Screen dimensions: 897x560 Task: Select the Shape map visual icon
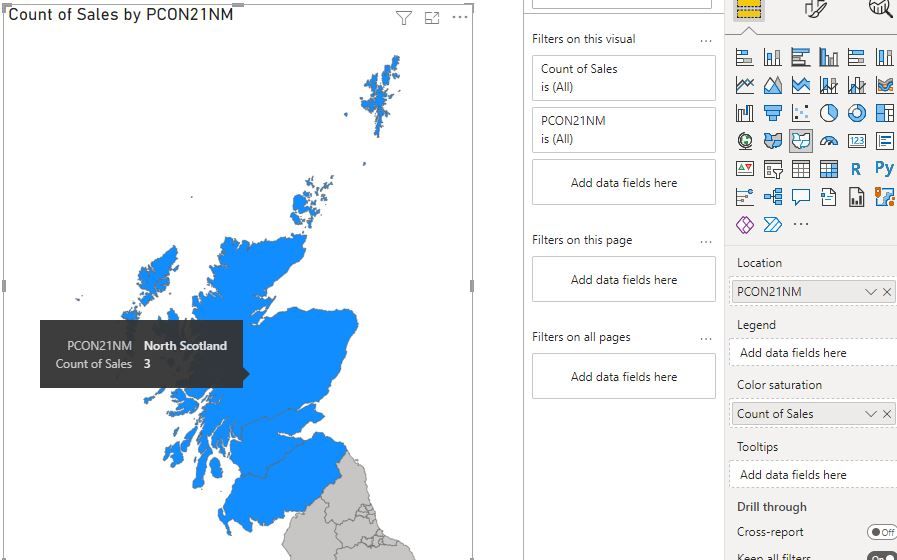point(801,141)
